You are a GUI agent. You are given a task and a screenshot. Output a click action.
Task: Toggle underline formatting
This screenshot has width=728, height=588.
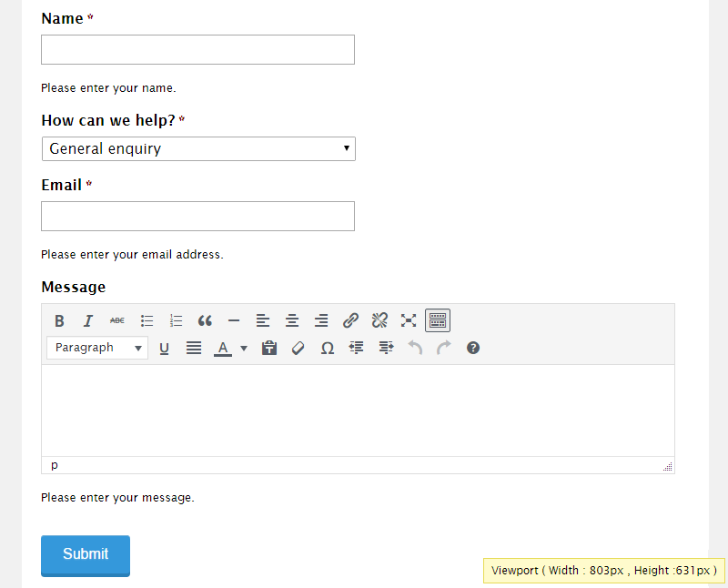pos(164,348)
